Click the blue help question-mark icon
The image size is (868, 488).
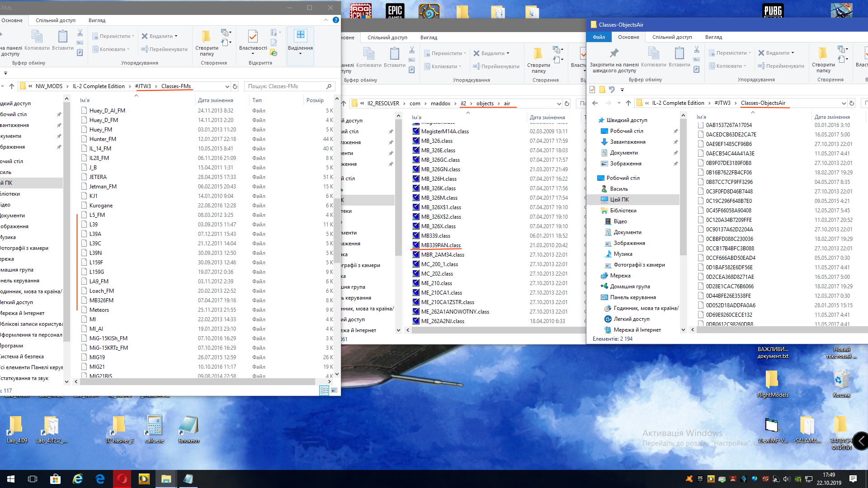click(x=335, y=20)
